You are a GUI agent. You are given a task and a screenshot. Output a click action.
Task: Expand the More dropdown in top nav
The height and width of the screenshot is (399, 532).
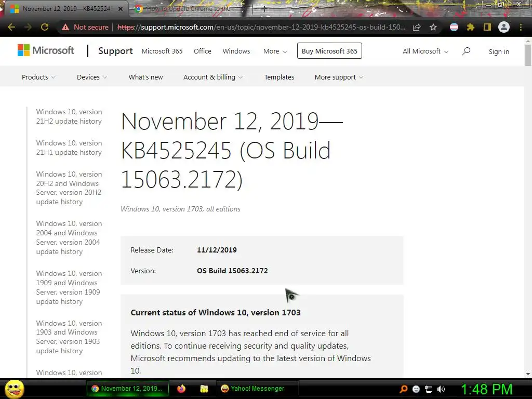[x=275, y=51]
